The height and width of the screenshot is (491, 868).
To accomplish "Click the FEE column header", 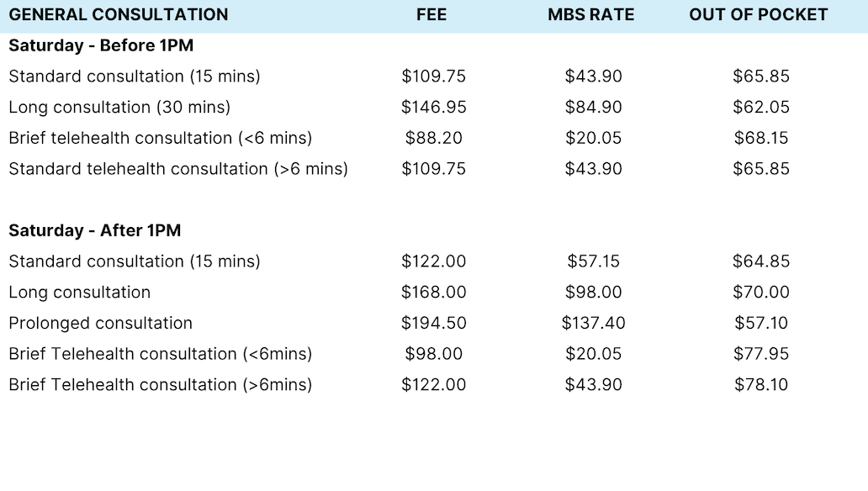I will [x=431, y=15].
